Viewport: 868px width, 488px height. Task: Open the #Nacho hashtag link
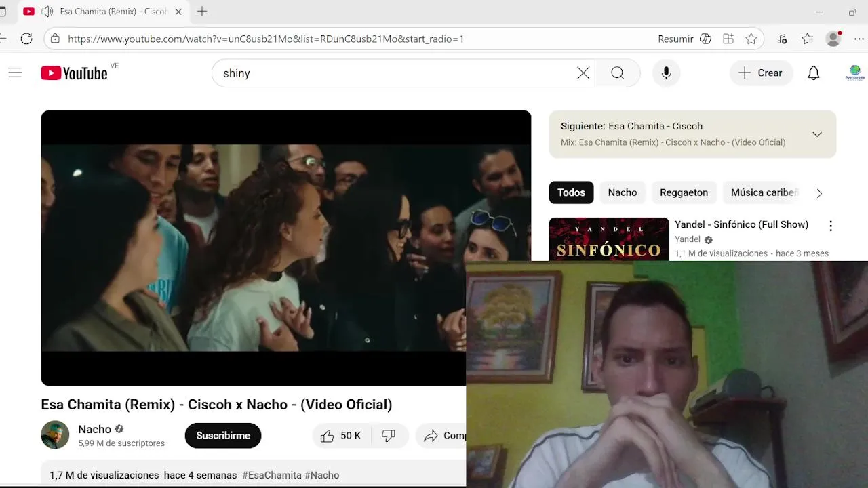coord(321,475)
